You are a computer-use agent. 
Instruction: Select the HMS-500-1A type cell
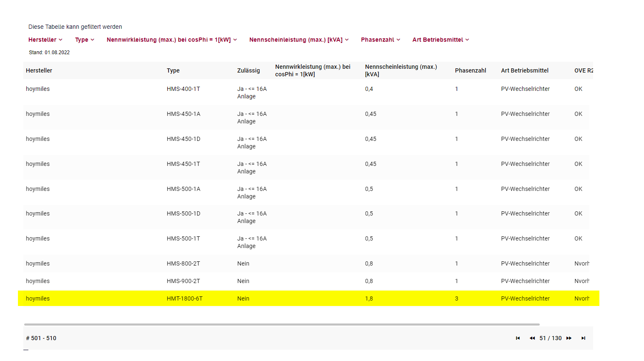pos(184,189)
